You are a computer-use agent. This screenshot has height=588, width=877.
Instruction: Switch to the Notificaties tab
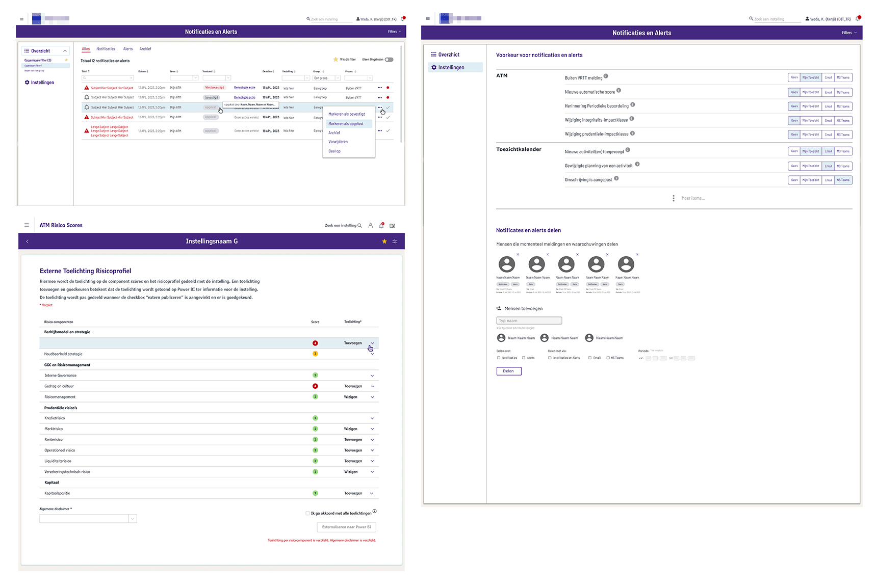(106, 49)
